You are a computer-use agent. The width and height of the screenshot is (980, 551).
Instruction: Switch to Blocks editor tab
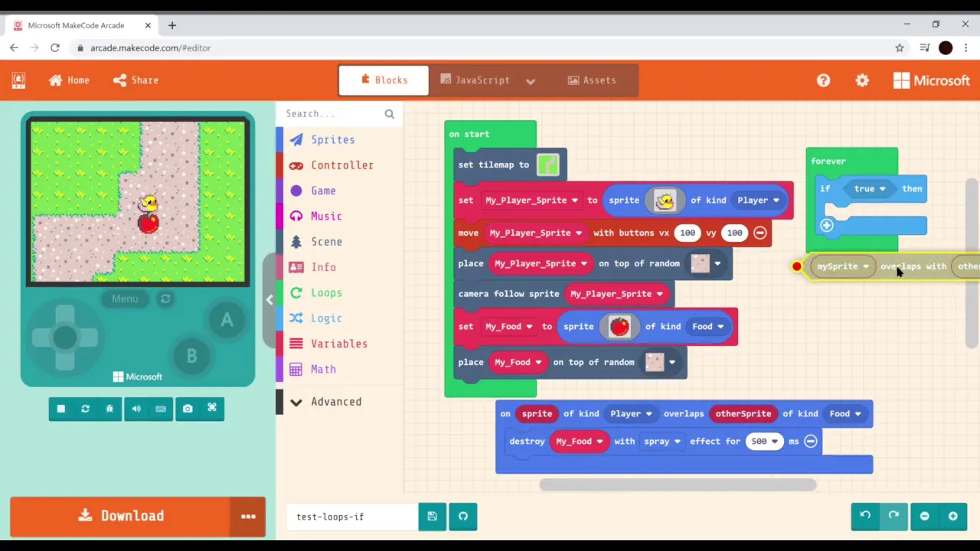point(384,80)
